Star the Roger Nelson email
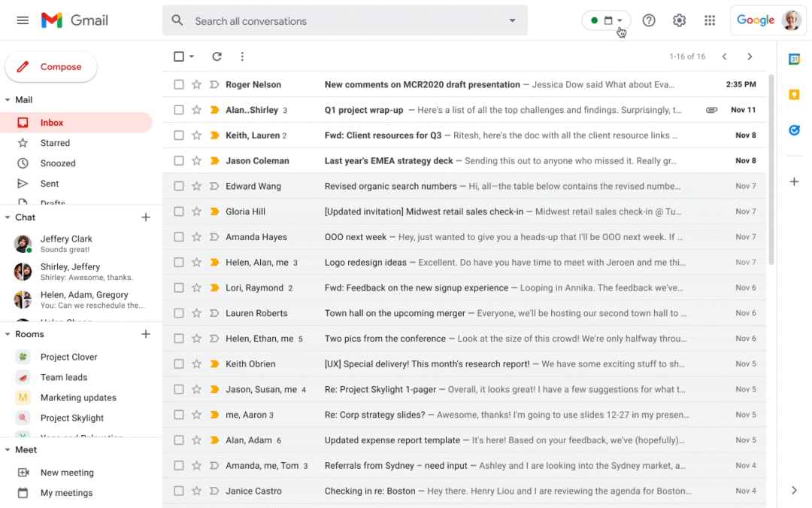Screen dimensions: 812x508 [196, 84]
